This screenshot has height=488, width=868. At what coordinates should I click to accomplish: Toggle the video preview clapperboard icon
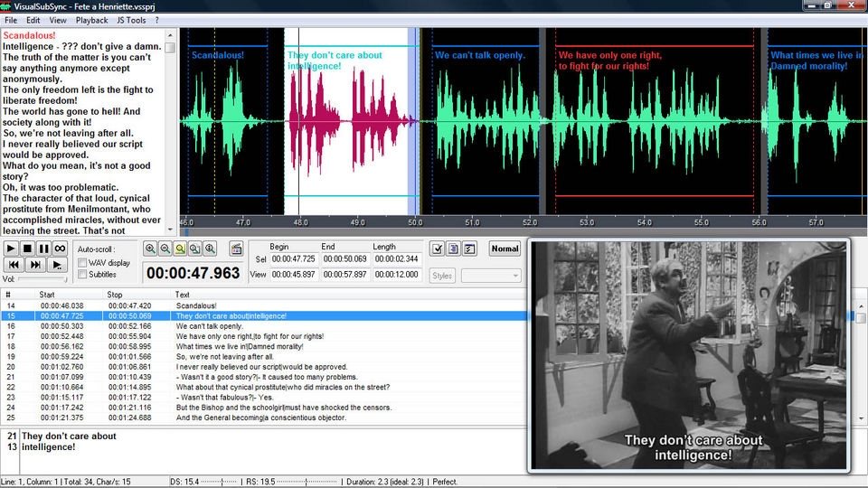click(236, 249)
